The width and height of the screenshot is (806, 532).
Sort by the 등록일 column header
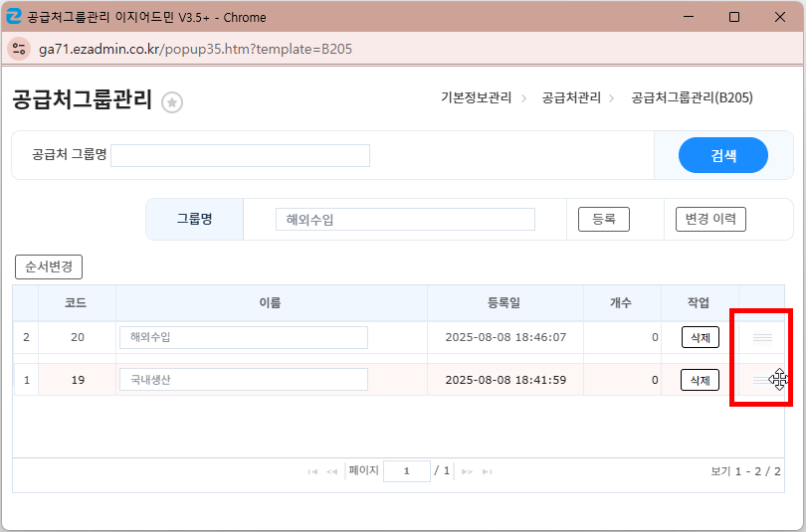click(504, 302)
